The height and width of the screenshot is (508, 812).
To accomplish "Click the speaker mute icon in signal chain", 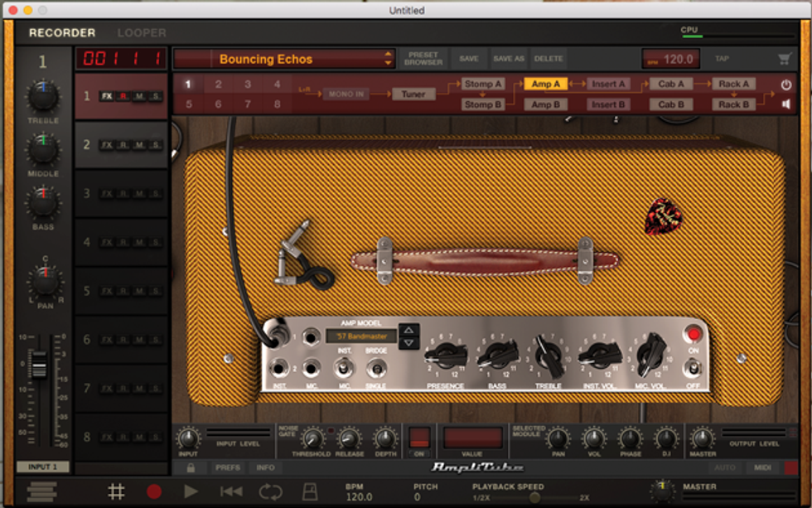I will pos(785,104).
